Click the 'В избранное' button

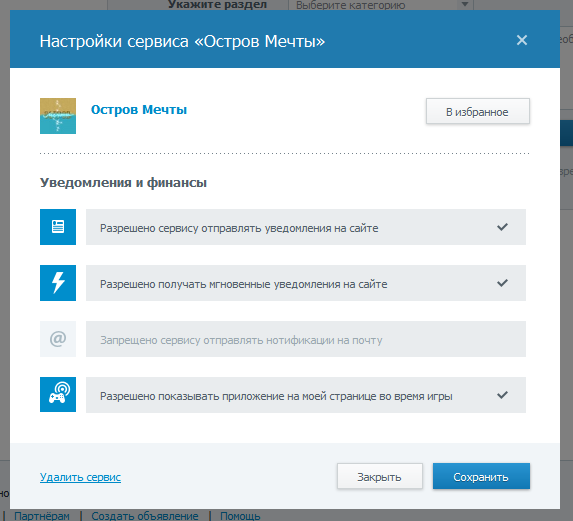[478, 111]
